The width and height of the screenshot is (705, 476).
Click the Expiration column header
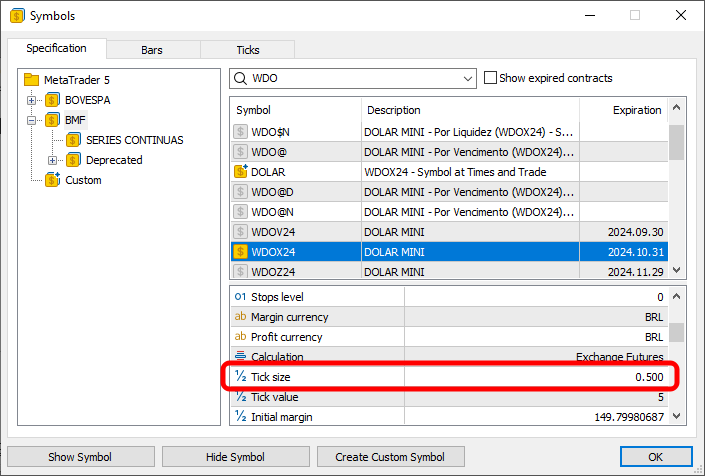pos(624,110)
